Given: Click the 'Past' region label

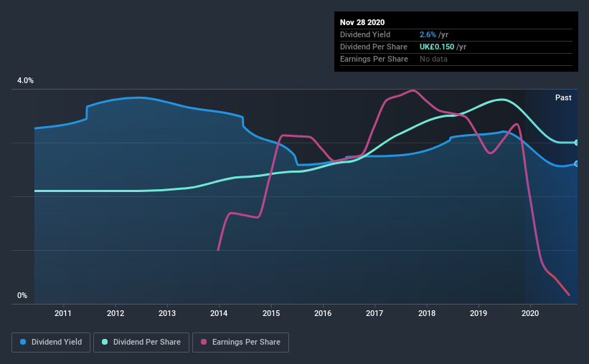Looking at the screenshot, I should 563,97.
